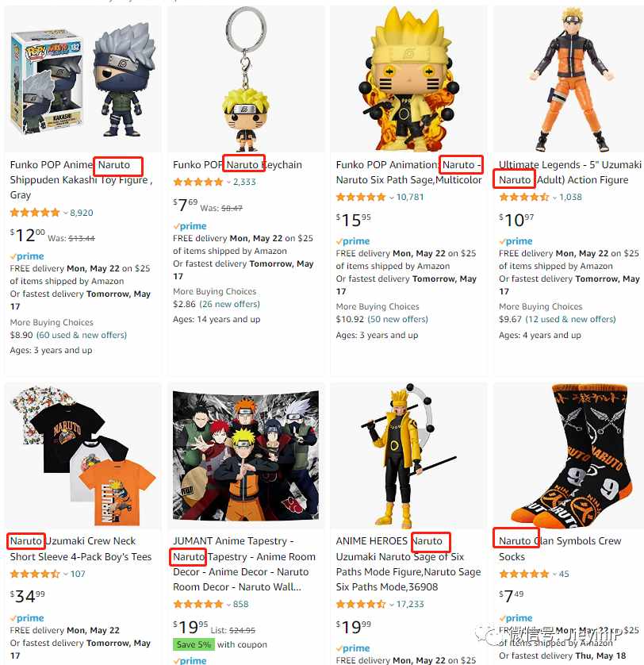The image size is (644, 665).
Task: Open the 17,233 reviews link
Action: [410, 605]
